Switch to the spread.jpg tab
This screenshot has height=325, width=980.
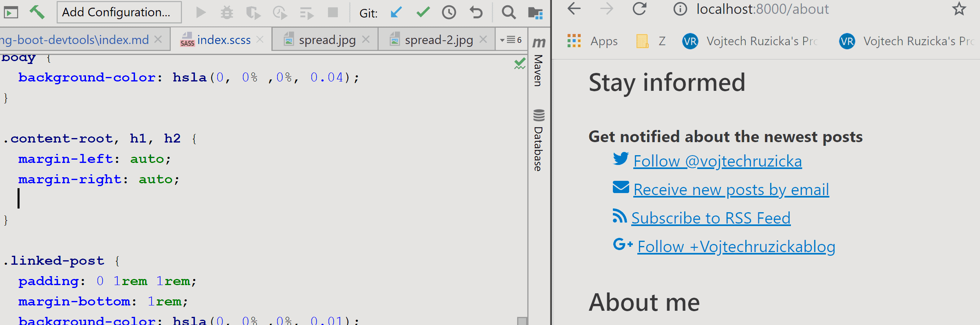click(327, 40)
